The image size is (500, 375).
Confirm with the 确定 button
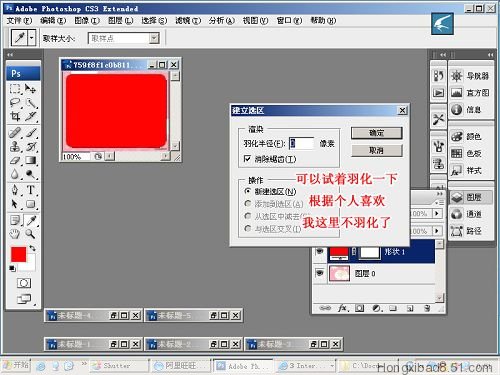[x=377, y=133]
